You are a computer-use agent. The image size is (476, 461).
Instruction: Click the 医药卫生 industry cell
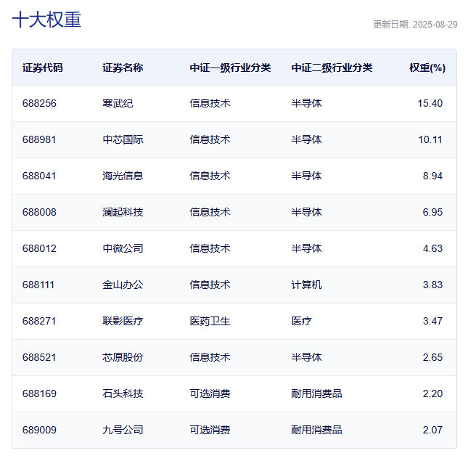click(x=210, y=322)
